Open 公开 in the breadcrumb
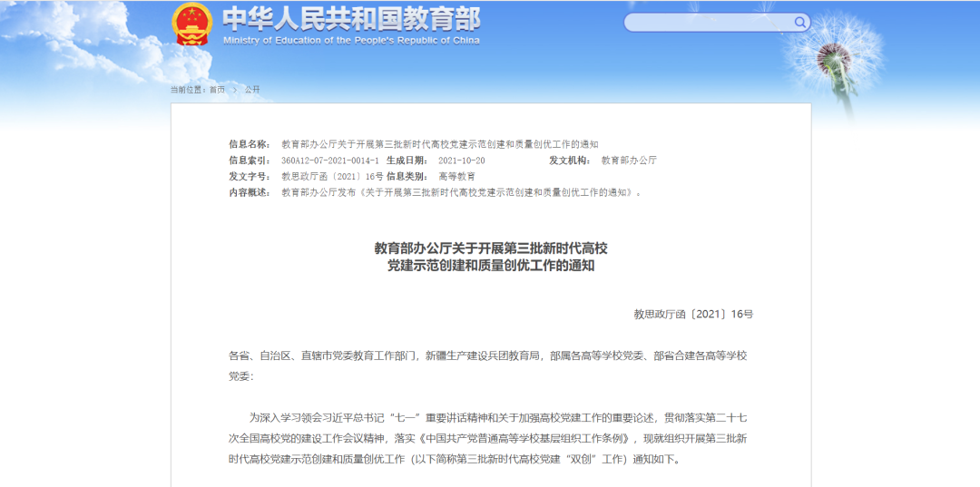 click(x=251, y=90)
